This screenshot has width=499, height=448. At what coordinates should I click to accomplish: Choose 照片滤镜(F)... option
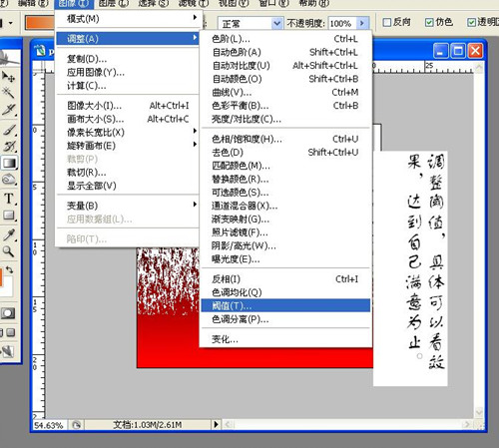285,232
